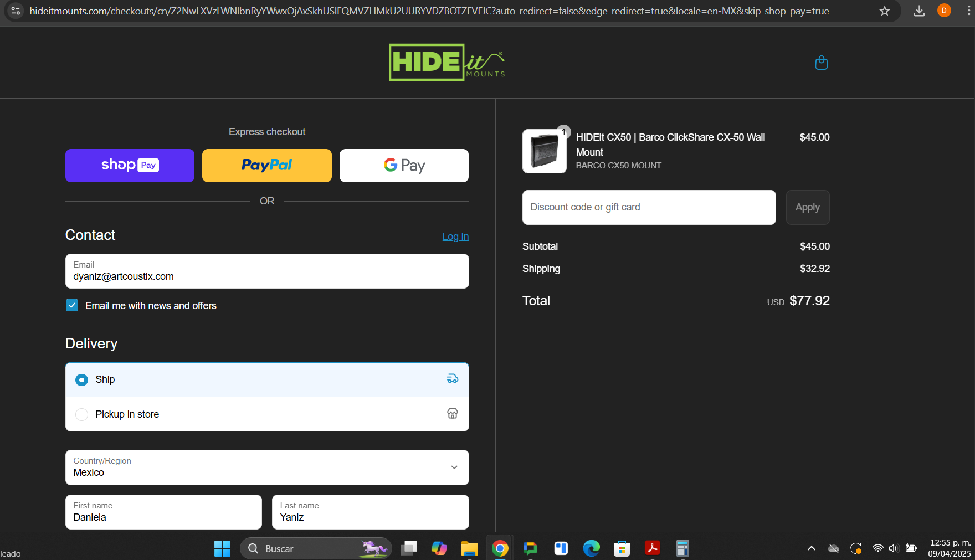Click the Express checkout heading
The height and width of the screenshot is (560, 975).
pos(267,132)
